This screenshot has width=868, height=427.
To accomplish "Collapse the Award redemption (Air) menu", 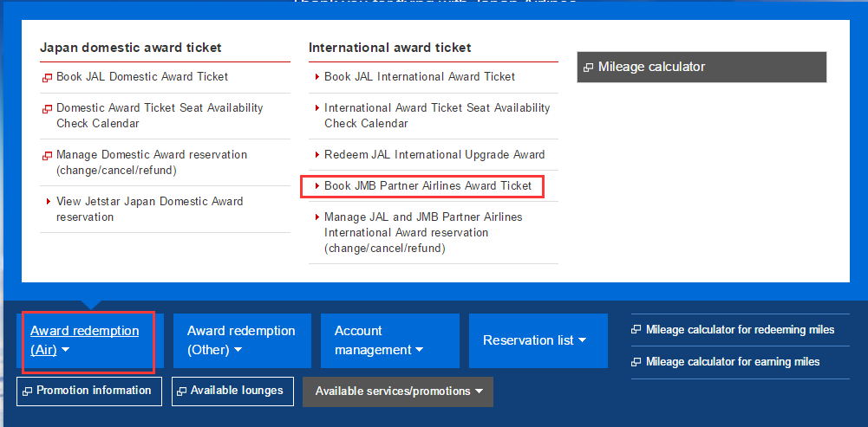I will [88, 341].
